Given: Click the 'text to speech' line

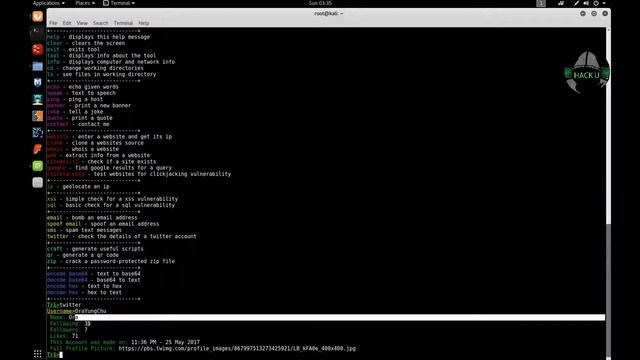Looking at the screenshot, I should point(93,93).
